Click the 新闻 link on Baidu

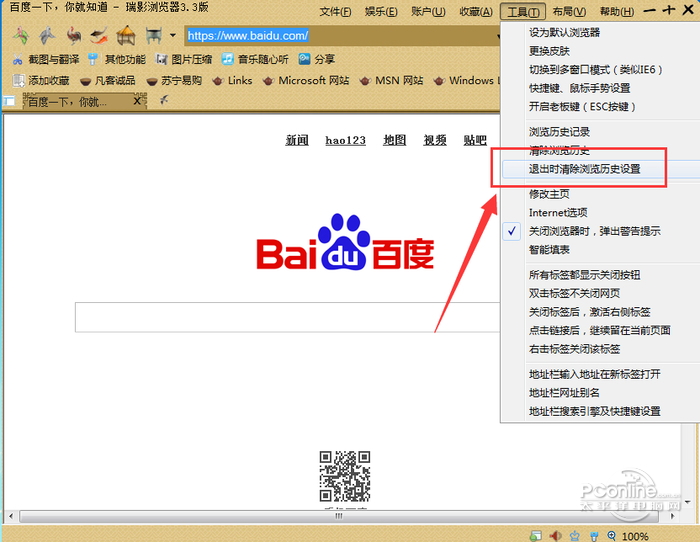(x=297, y=140)
